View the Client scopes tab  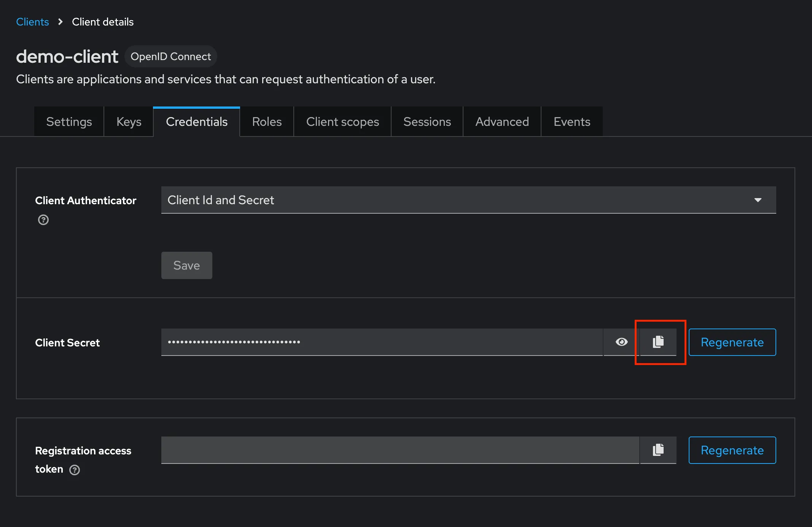click(342, 121)
